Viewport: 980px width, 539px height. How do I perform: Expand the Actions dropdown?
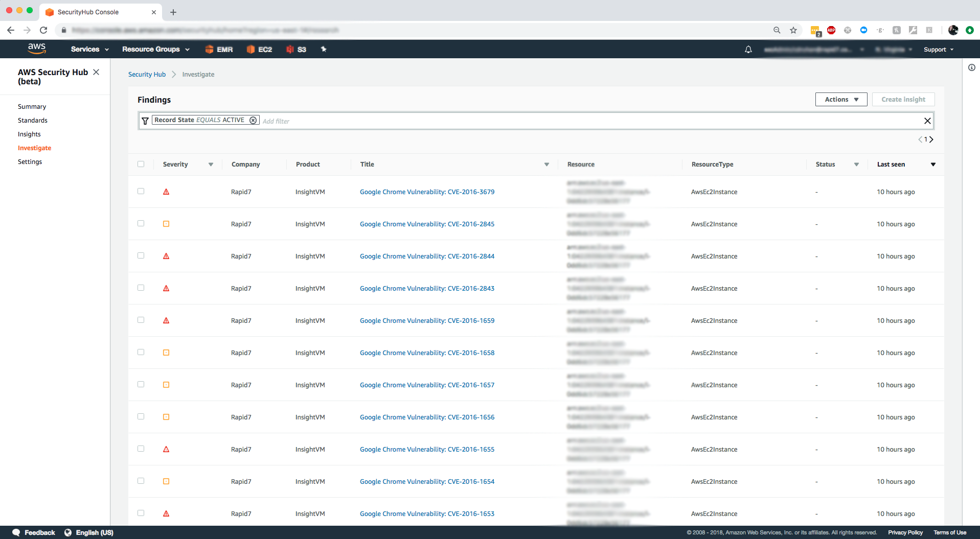(x=841, y=100)
